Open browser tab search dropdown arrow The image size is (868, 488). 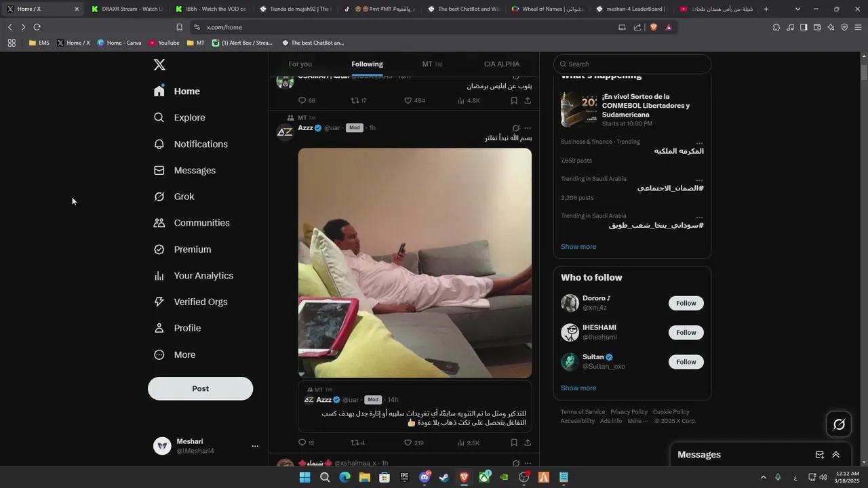[x=797, y=9]
